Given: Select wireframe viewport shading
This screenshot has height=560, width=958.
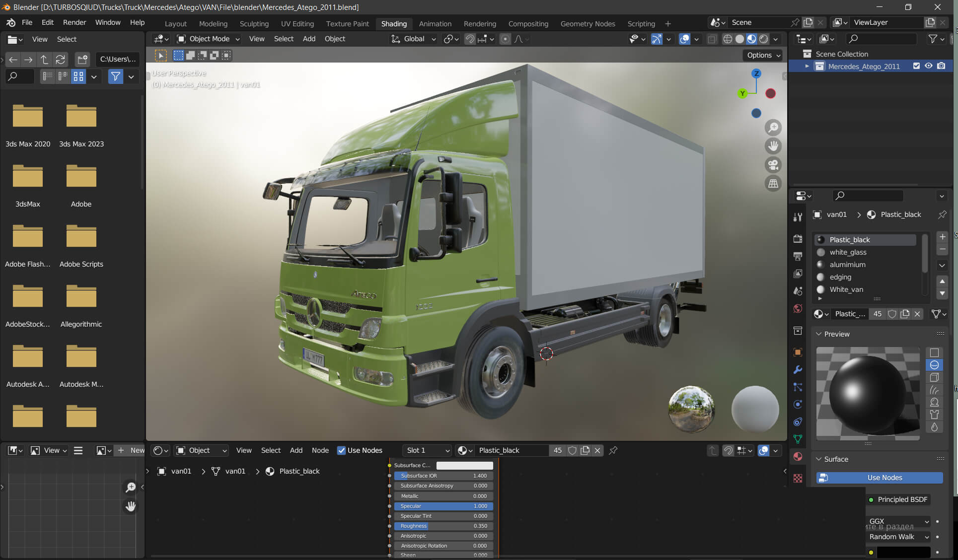Looking at the screenshot, I should click(728, 39).
